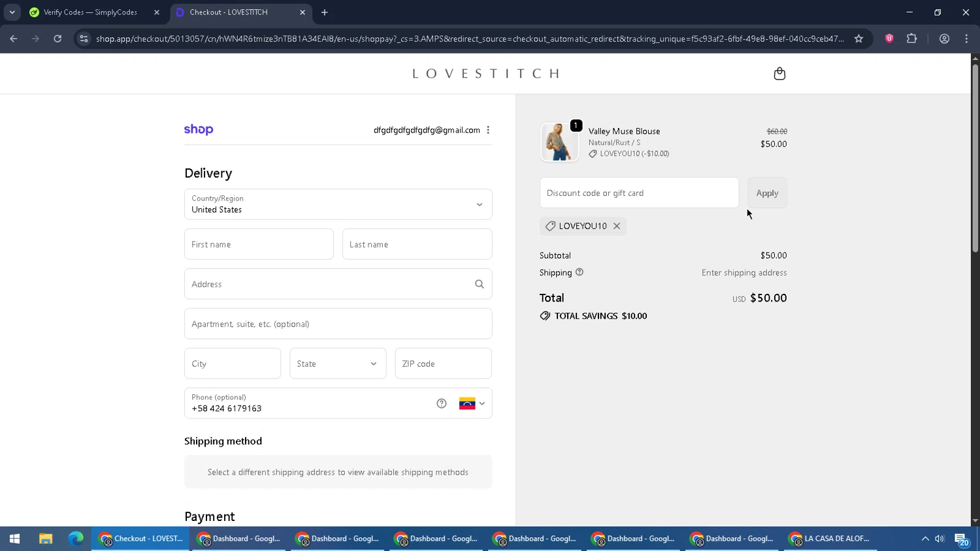Select the Checkout - LOVESTITCH tab

(x=241, y=12)
